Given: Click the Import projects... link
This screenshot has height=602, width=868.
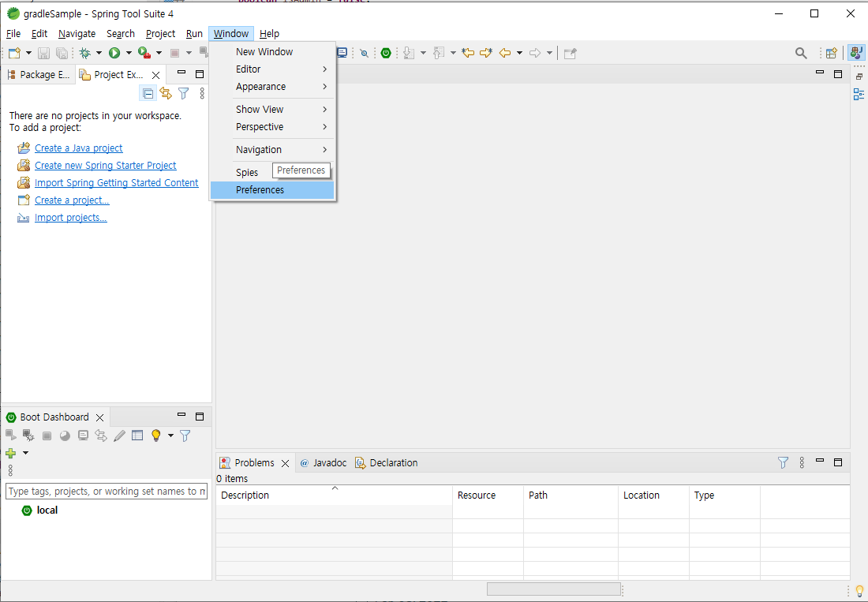Looking at the screenshot, I should pyautogui.click(x=71, y=218).
